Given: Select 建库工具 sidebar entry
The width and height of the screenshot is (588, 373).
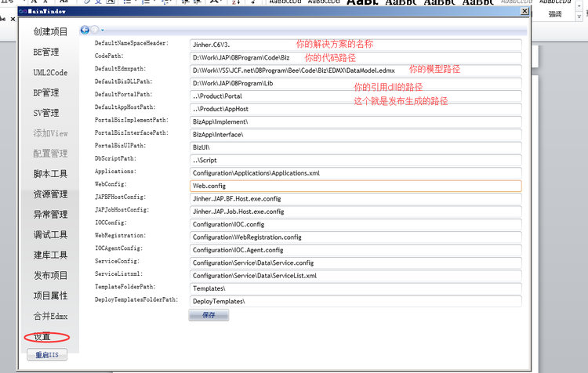Looking at the screenshot, I should pyautogui.click(x=50, y=255).
